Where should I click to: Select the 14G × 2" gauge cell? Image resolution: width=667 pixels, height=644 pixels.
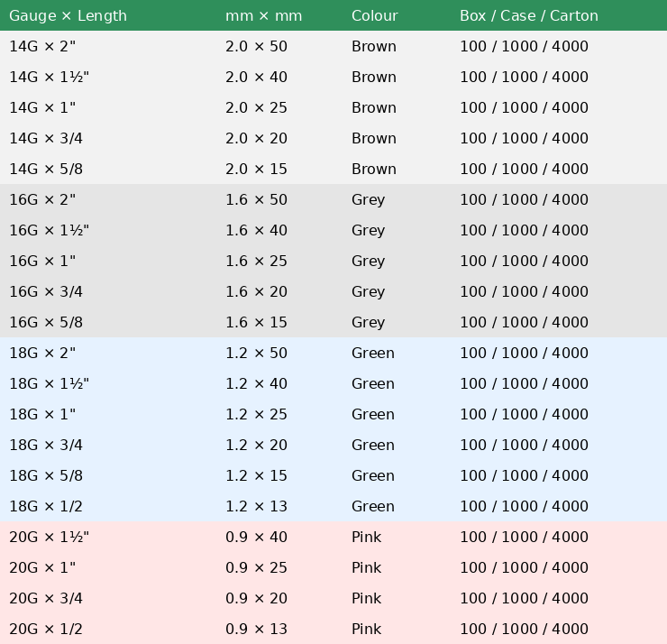pyautogui.click(x=42, y=47)
